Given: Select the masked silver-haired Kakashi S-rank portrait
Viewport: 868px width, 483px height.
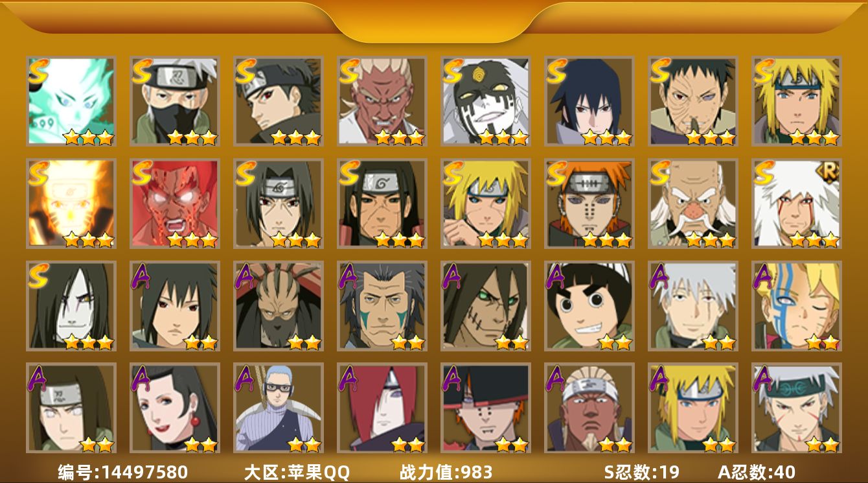Looking at the screenshot, I should (174, 100).
